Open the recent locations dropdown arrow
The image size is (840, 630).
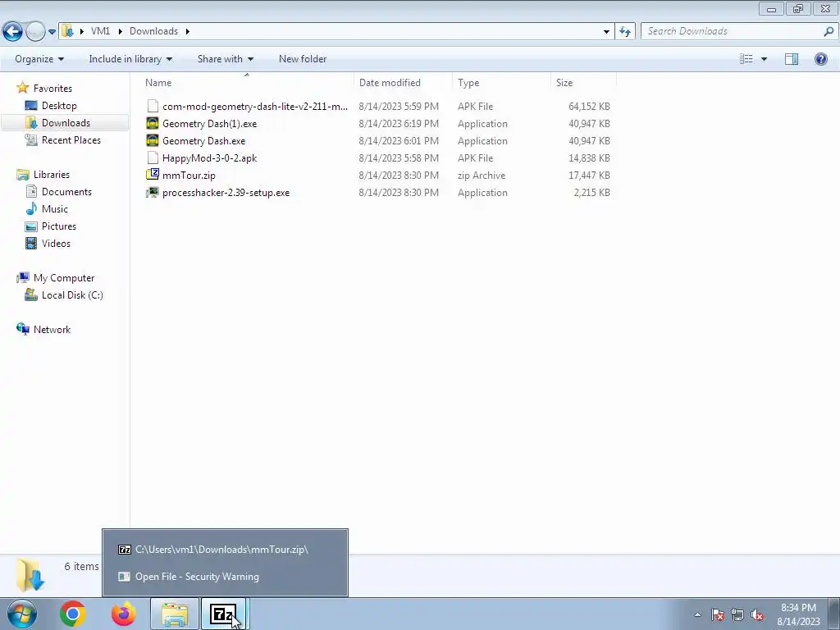coord(52,32)
